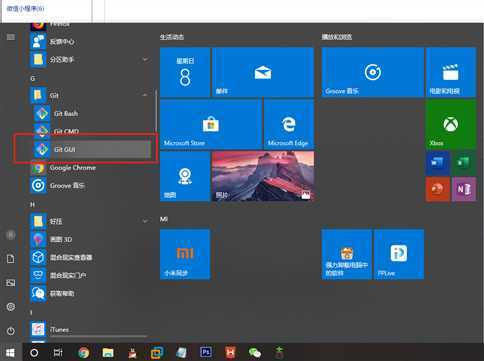
Task: Open the calendar tile showing 星期日 8
Action: click(185, 72)
